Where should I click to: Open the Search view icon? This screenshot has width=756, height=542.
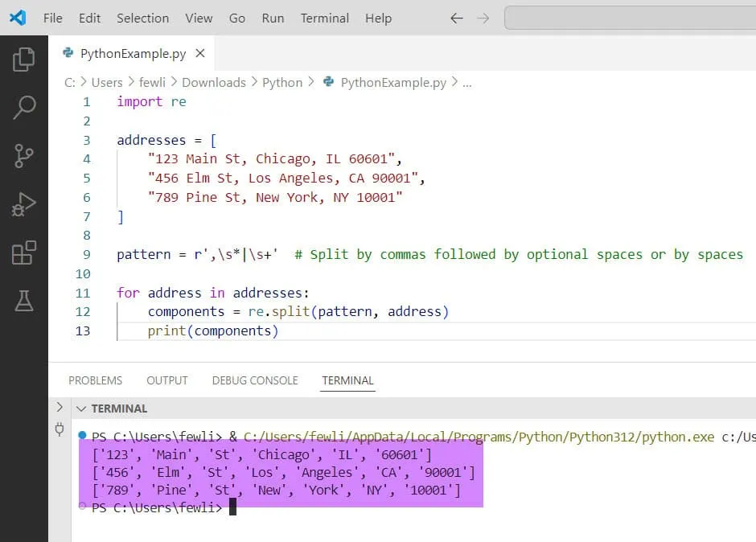point(24,107)
